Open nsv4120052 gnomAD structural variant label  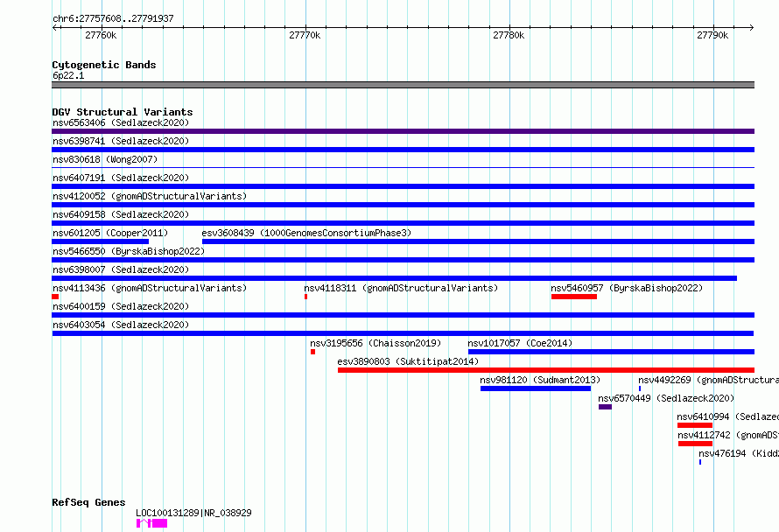click(150, 196)
